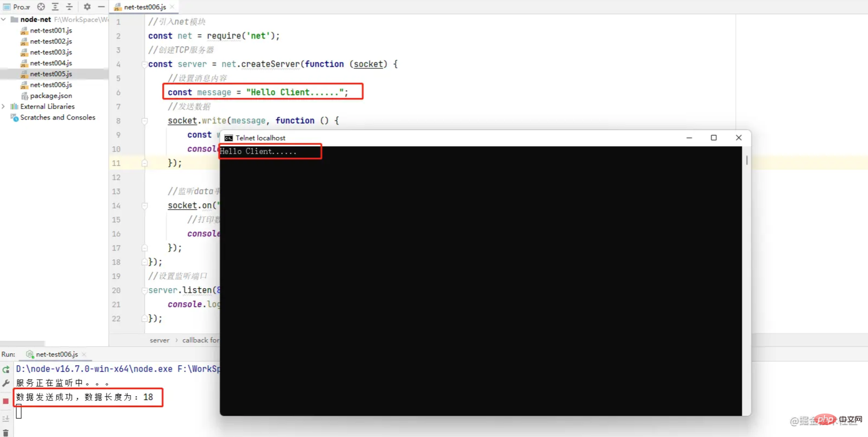
Task: Click the node.exe command line output
Action: pyautogui.click(x=118, y=369)
